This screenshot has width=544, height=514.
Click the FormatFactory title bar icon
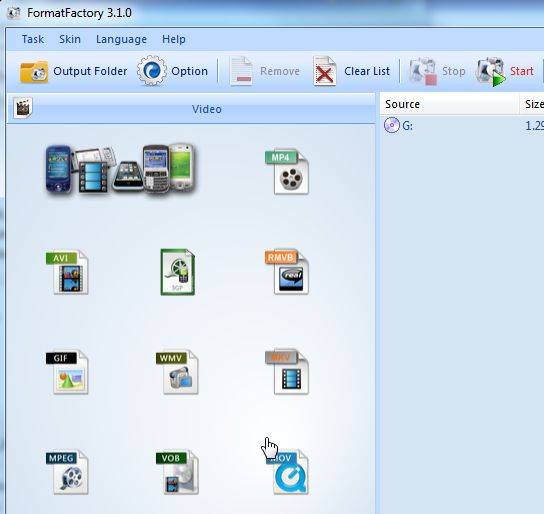(14, 13)
